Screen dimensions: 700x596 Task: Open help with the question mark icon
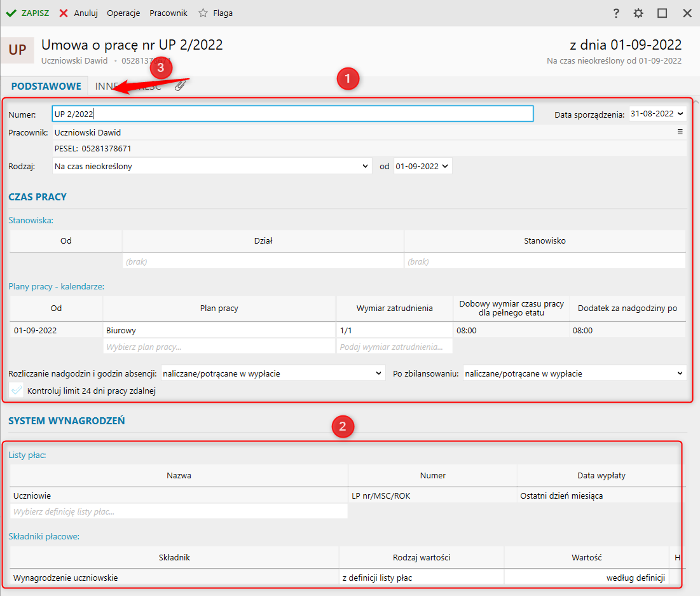(x=616, y=13)
